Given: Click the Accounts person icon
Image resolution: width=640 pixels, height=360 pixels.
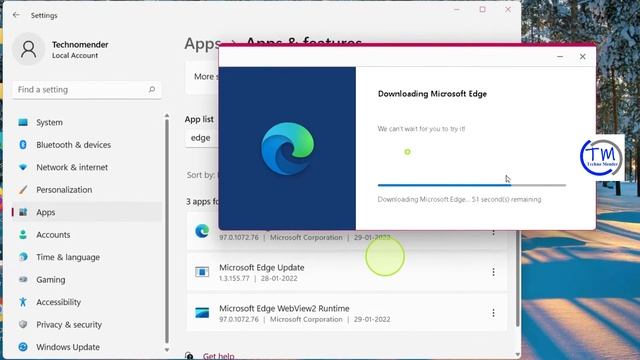Looking at the screenshot, I should [23, 234].
